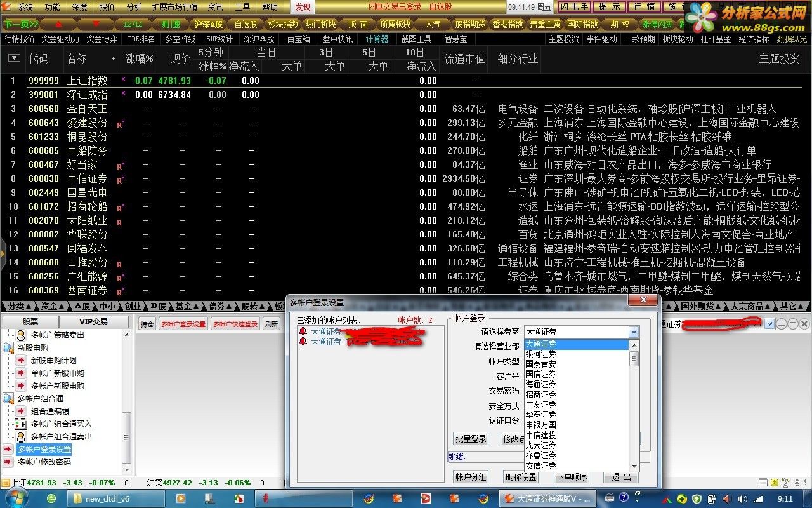
Task: Click the column selector arrow before 代码
Action: (14, 58)
